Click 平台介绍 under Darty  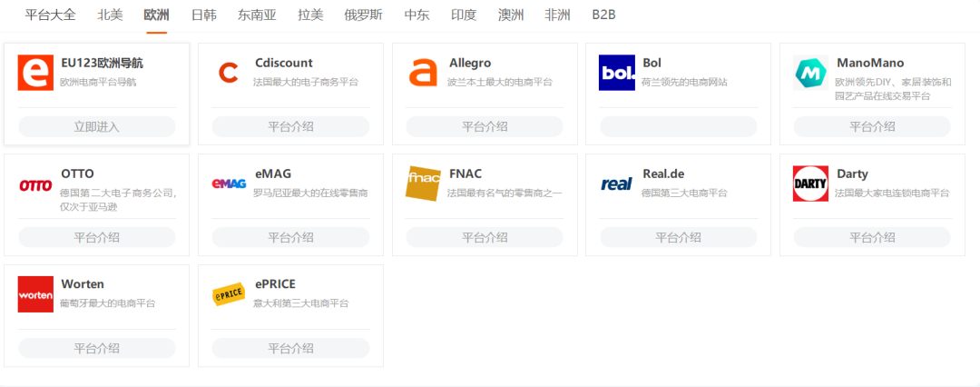click(x=872, y=237)
